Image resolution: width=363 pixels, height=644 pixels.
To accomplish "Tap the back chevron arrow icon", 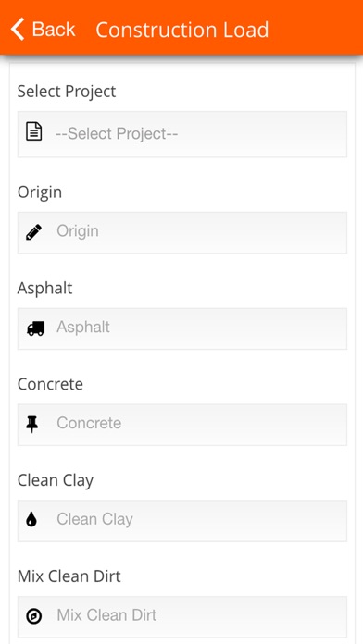I will coord(18,30).
